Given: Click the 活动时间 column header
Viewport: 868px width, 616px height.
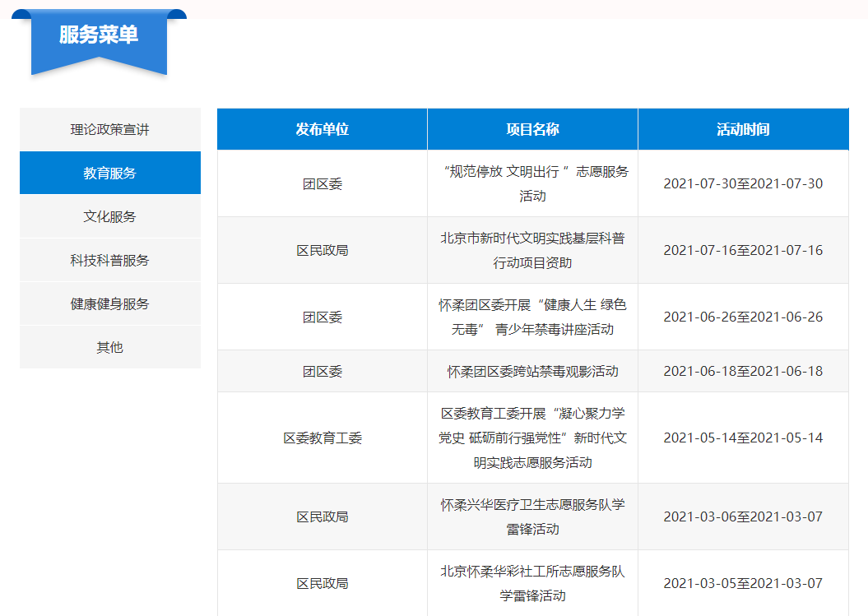Looking at the screenshot, I should click(x=743, y=129).
